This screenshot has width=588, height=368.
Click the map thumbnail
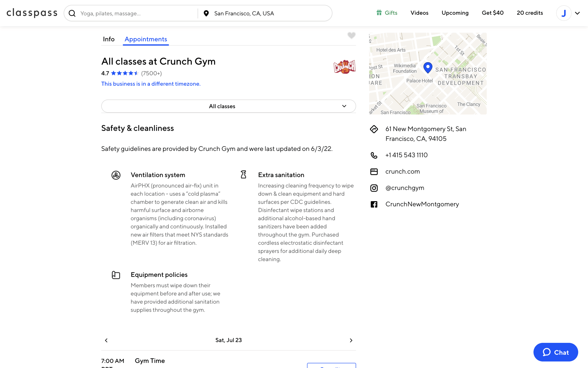tap(428, 74)
